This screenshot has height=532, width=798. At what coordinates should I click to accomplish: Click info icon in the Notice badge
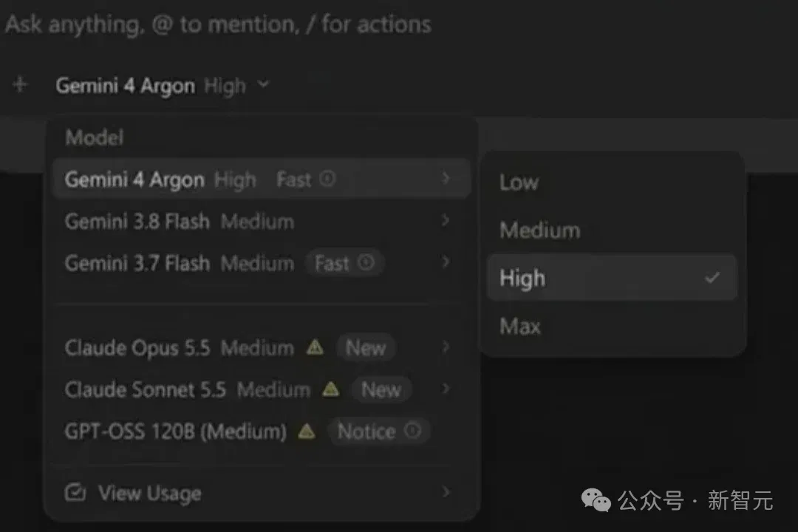pyautogui.click(x=412, y=431)
